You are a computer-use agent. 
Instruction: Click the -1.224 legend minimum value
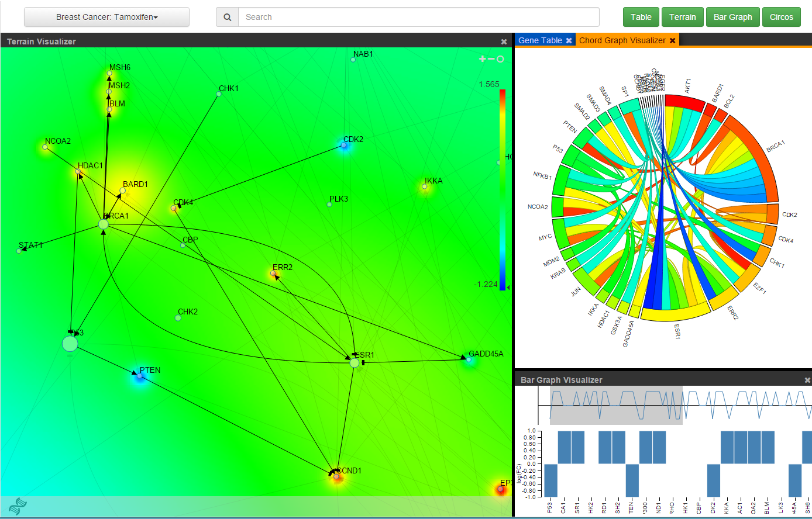point(486,285)
